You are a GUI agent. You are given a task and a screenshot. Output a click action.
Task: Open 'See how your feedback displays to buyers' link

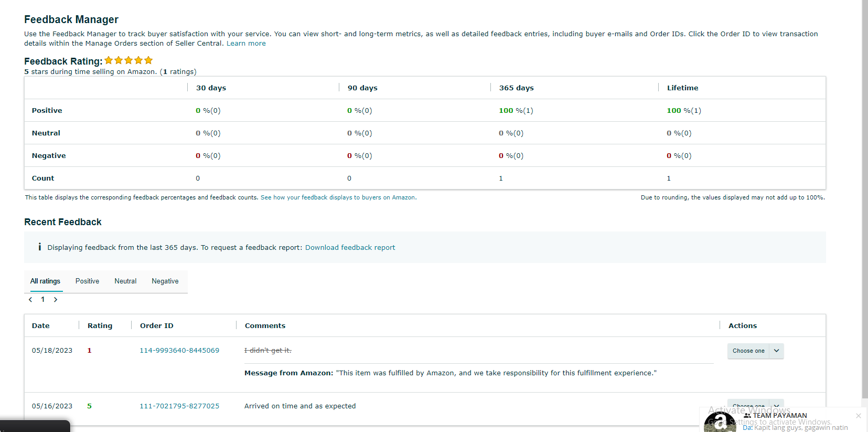point(338,197)
